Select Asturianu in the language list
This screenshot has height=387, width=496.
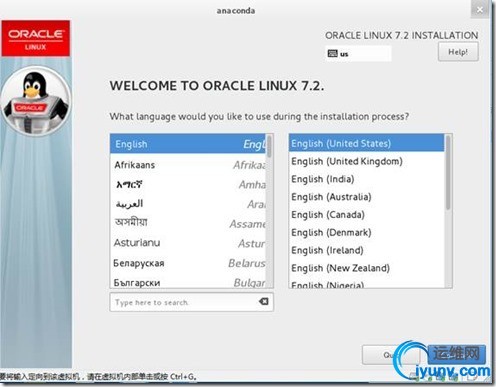[x=188, y=243]
